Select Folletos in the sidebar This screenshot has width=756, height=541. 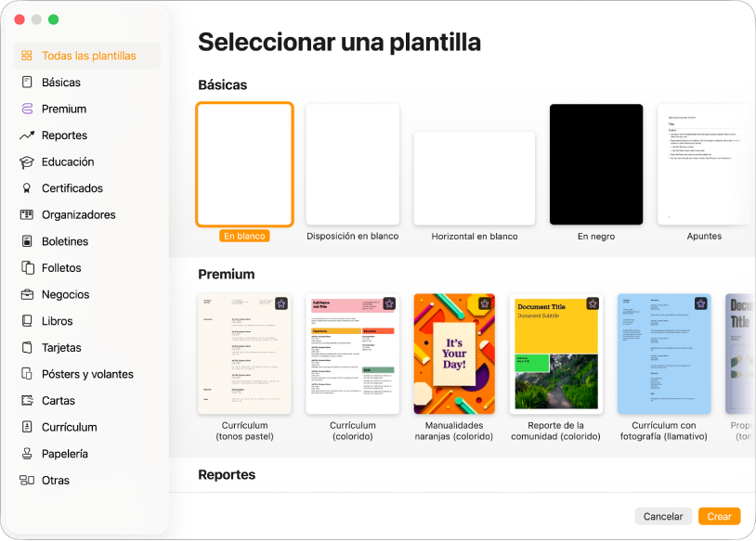(63, 267)
